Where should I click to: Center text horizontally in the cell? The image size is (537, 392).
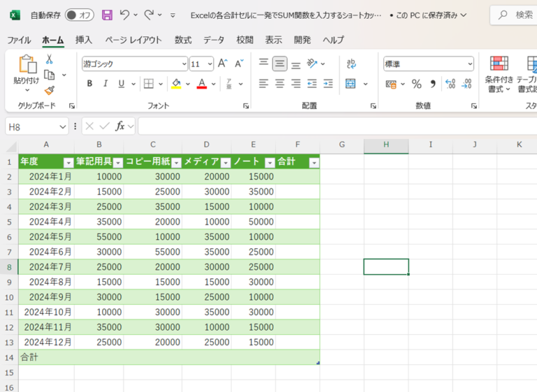pos(280,84)
